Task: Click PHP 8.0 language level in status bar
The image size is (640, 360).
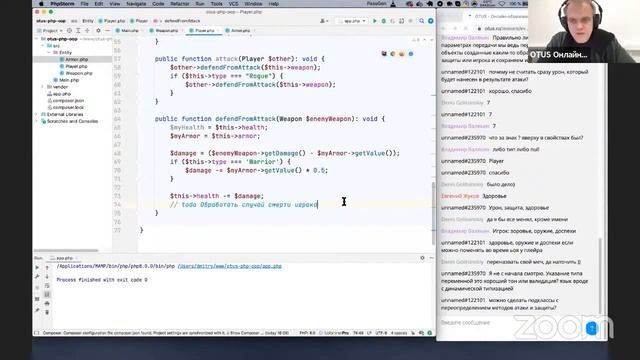Action: coord(307,333)
